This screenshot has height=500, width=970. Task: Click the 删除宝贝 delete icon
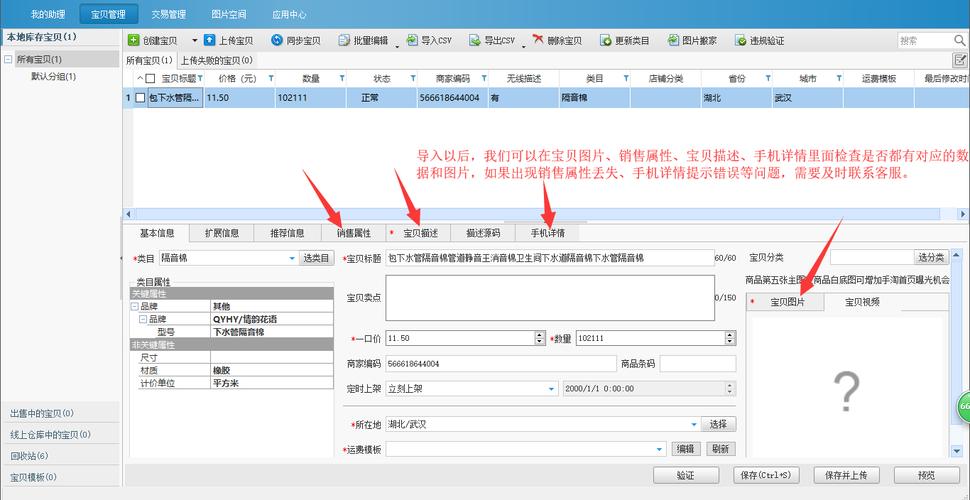(538, 41)
